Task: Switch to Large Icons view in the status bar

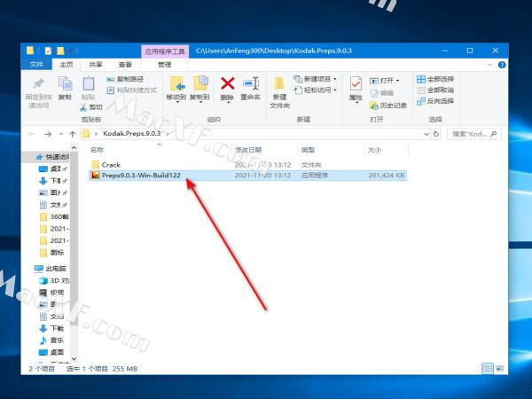Action: click(499, 368)
